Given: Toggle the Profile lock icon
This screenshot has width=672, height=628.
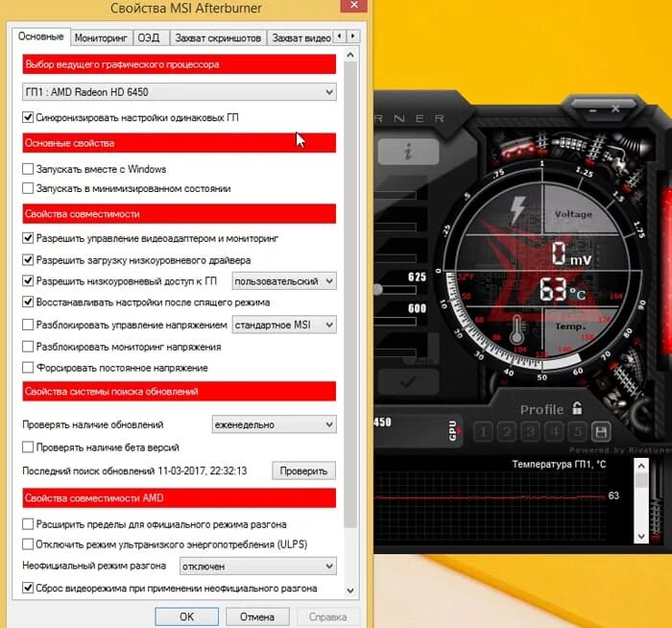Looking at the screenshot, I should pyautogui.click(x=577, y=408).
